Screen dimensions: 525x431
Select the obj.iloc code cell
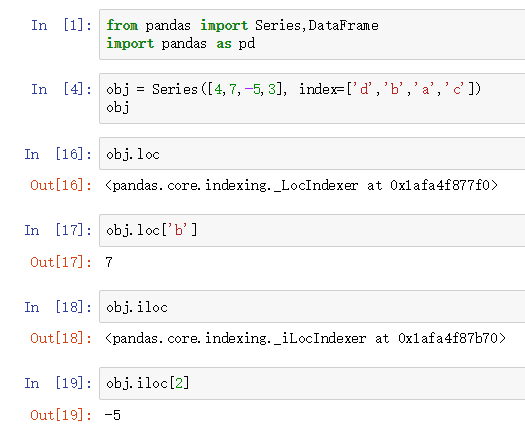coord(312,307)
